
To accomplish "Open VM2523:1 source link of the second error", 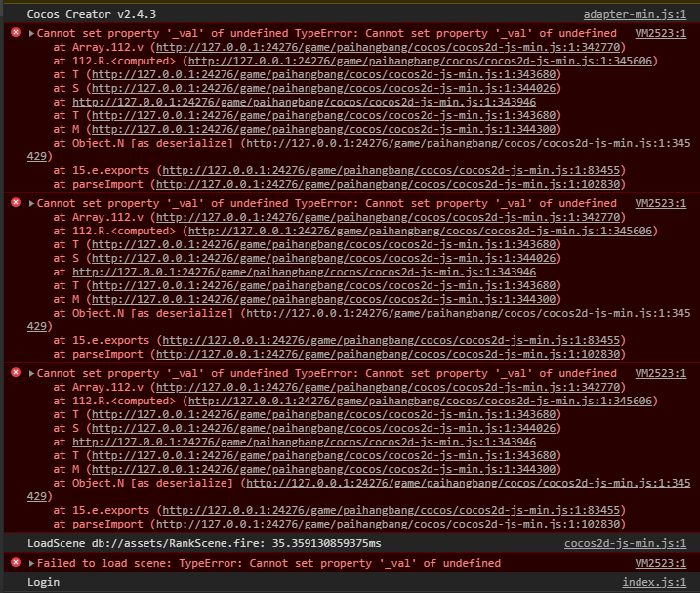I will click(661, 203).
